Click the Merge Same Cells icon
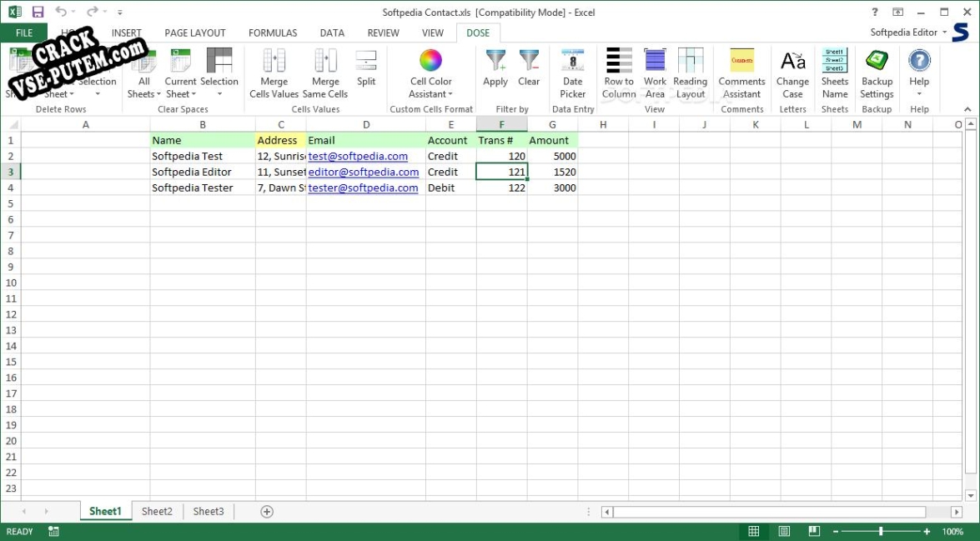980x541 pixels. [325, 62]
